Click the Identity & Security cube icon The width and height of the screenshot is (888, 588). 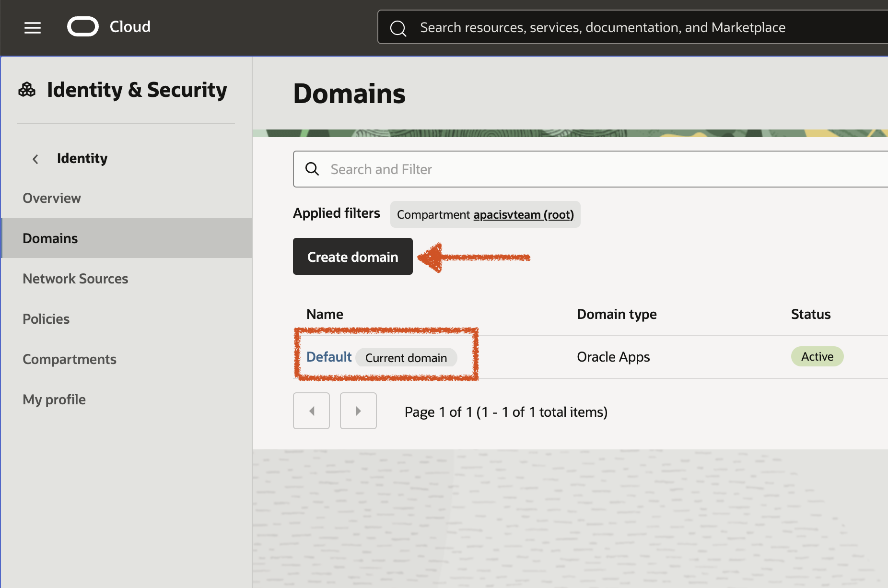[x=27, y=89]
